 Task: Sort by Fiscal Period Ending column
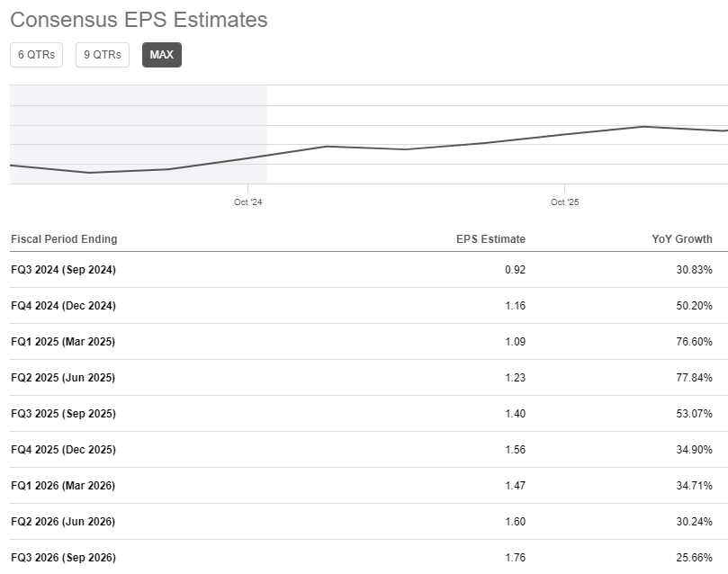click(x=64, y=239)
